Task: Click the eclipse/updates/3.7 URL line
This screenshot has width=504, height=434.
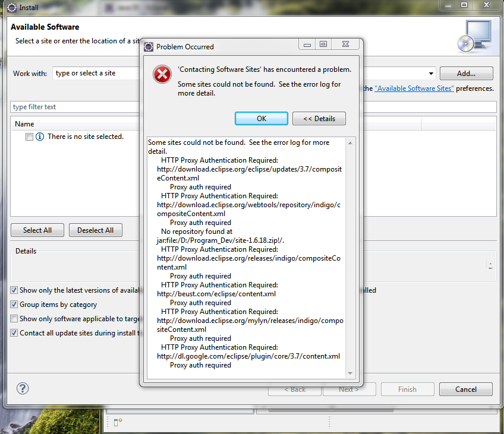Action: click(x=250, y=169)
